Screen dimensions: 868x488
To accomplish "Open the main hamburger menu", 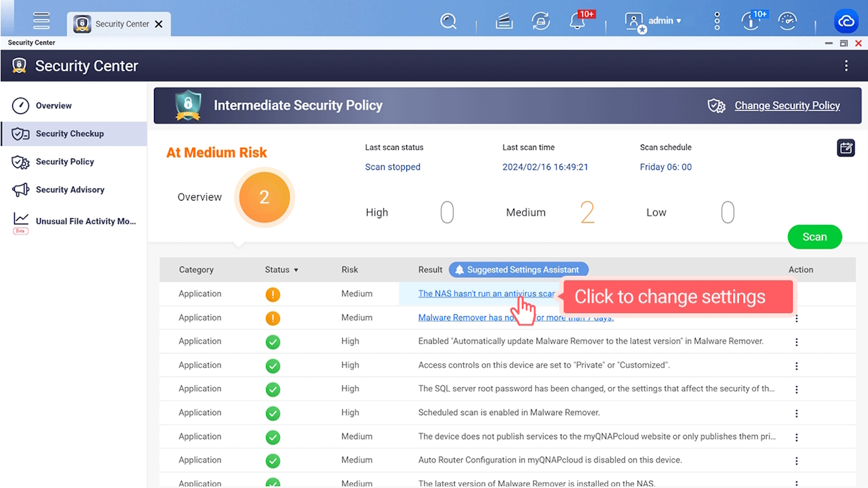I will coord(41,21).
